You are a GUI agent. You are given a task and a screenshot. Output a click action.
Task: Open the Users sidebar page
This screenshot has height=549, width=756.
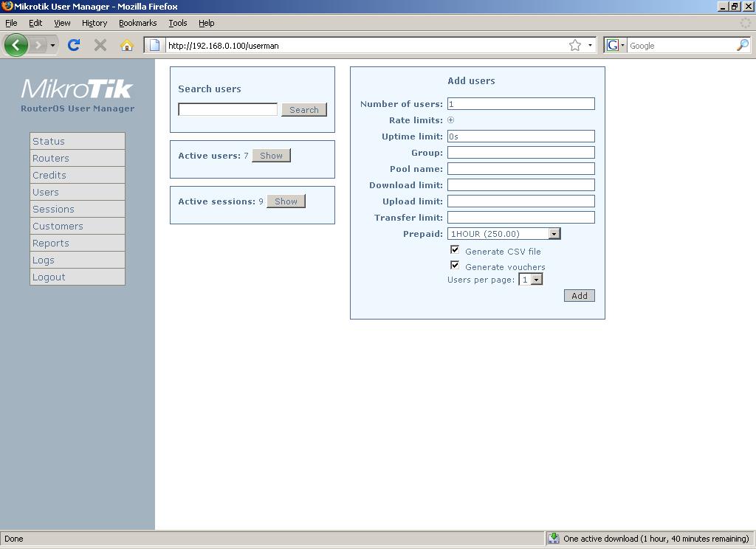(x=78, y=192)
